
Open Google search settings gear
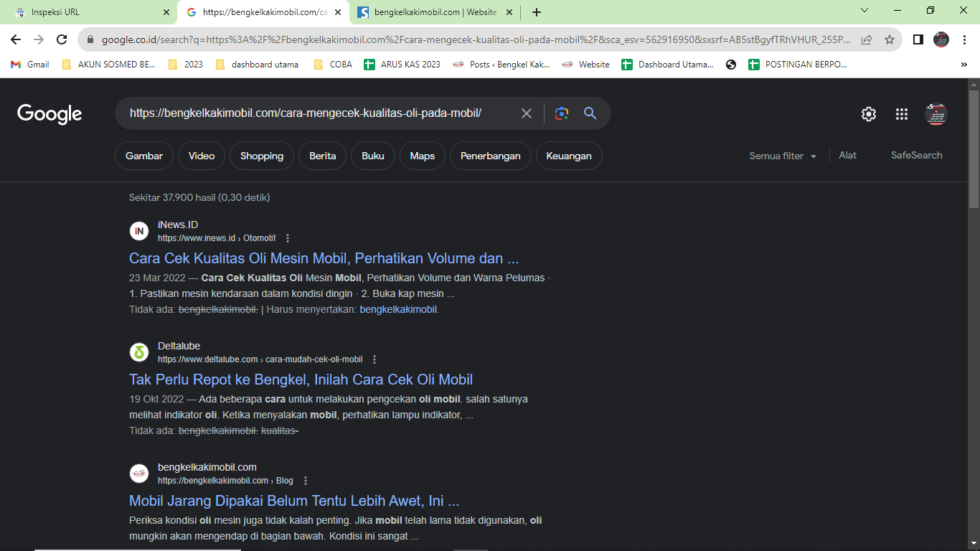tap(869, 114)
